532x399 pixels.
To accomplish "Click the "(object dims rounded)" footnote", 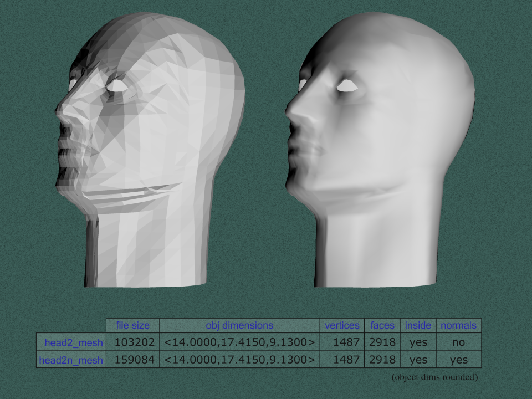I will click(434, 377).
